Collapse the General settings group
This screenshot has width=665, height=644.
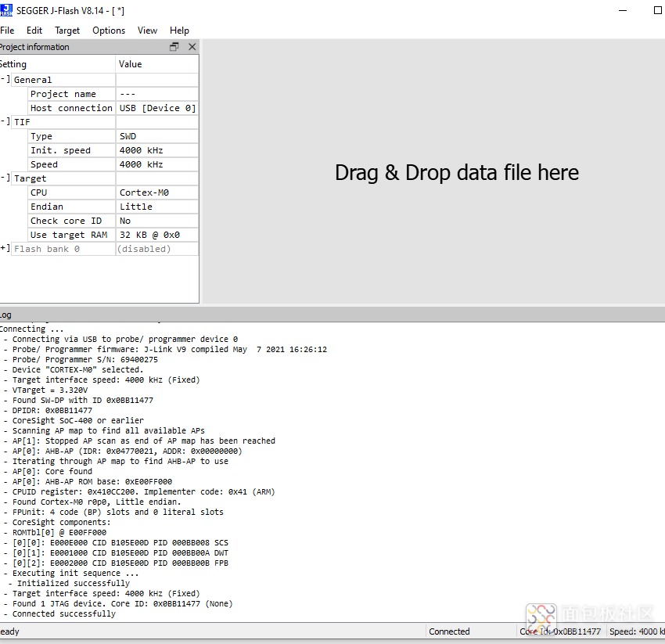tap(5, 80)
